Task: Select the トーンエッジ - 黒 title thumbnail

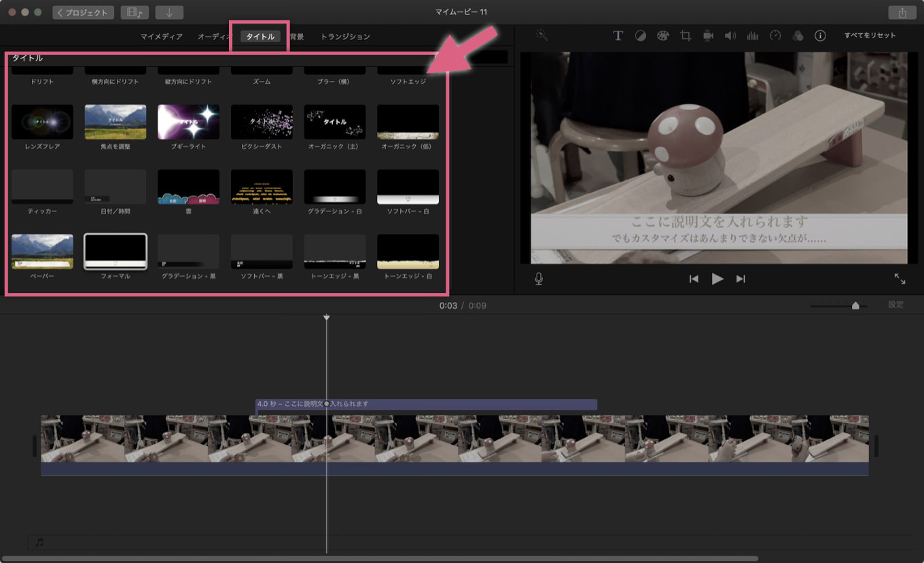Action: (335, 252)
